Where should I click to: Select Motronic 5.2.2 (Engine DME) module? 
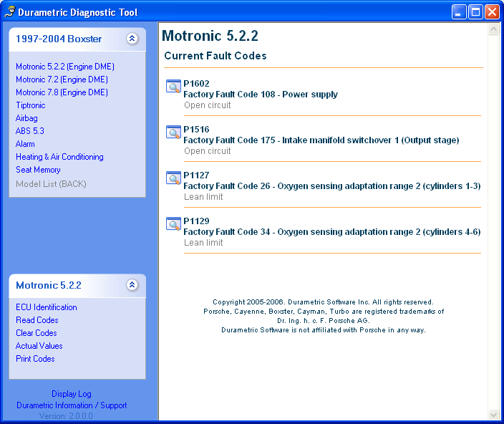(x=65, y=67)
